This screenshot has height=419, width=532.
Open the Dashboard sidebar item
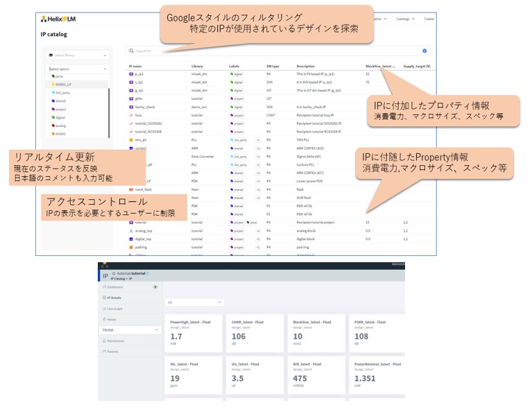tap(130, 287)
